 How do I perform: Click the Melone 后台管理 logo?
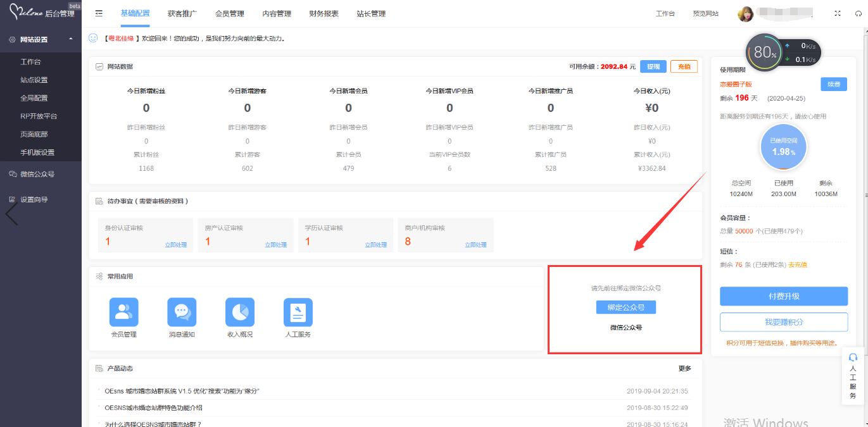[41, 13]
